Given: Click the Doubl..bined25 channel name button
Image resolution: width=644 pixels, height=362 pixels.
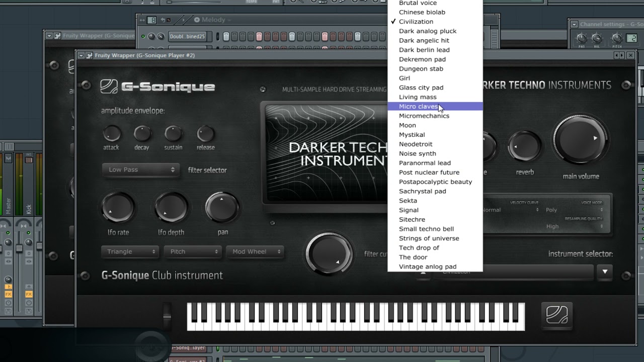Looking at the screenshot, I should pos(188,36).
